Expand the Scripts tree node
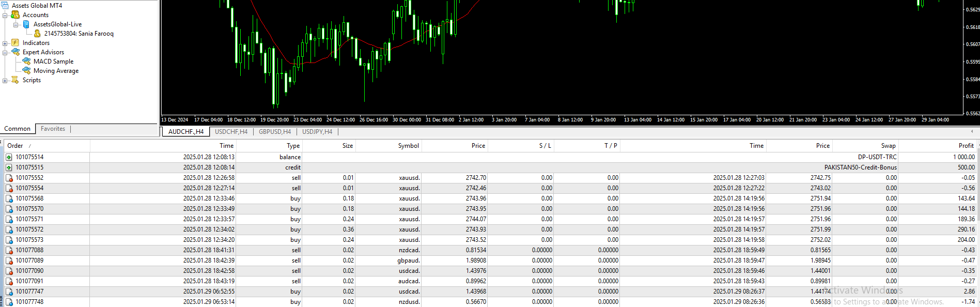Viewport: 980px width, 307px height. [x=5, y=81]
